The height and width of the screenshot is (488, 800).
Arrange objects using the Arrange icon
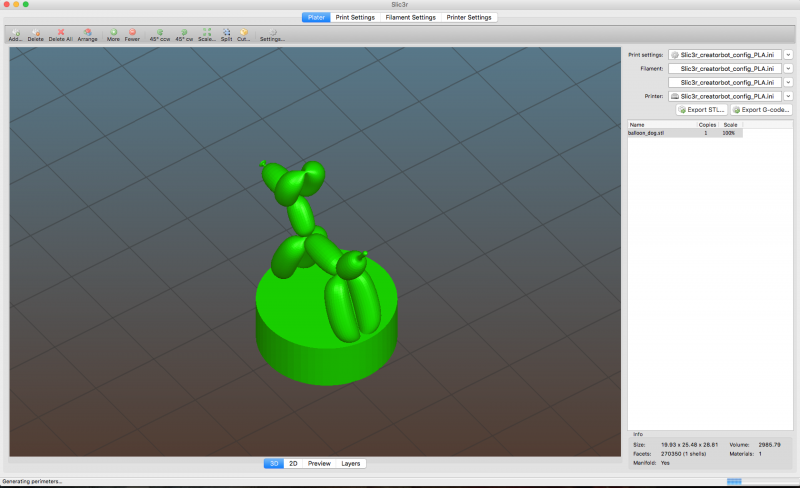[88, 35]
